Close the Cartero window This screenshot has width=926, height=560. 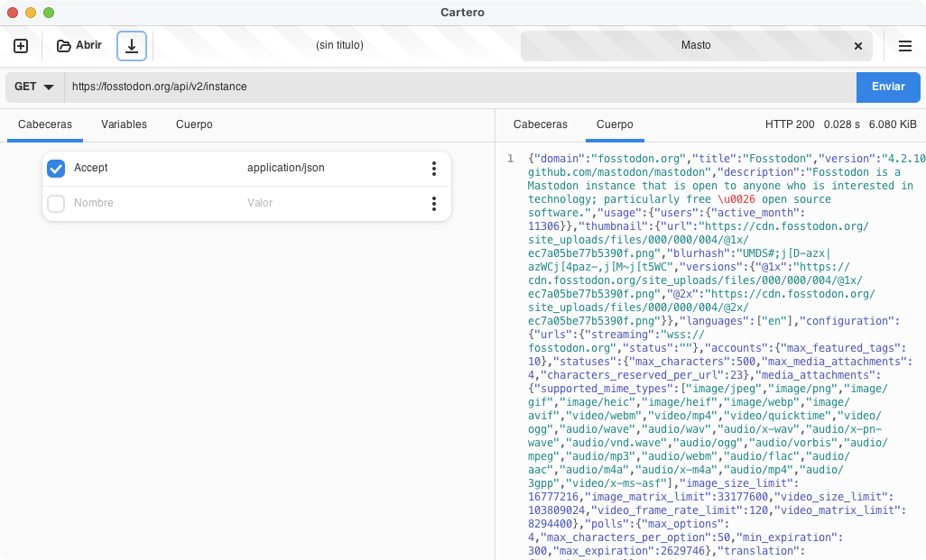point(13,13)
